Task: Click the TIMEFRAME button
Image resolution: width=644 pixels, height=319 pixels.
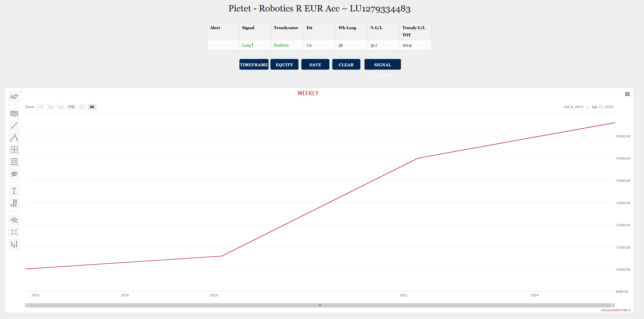Action: click(254, 64)
